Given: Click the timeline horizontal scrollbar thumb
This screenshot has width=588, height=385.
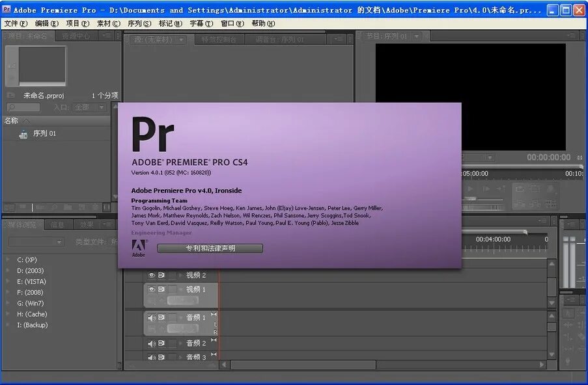Looking at the screenshot, I should point(303,364).
